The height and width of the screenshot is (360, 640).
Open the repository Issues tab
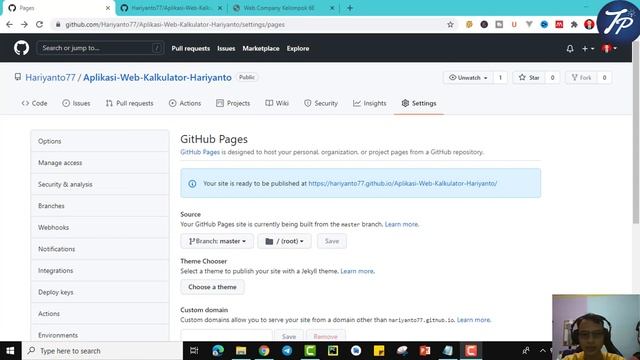pyautogui.click(x=76, y=103)
